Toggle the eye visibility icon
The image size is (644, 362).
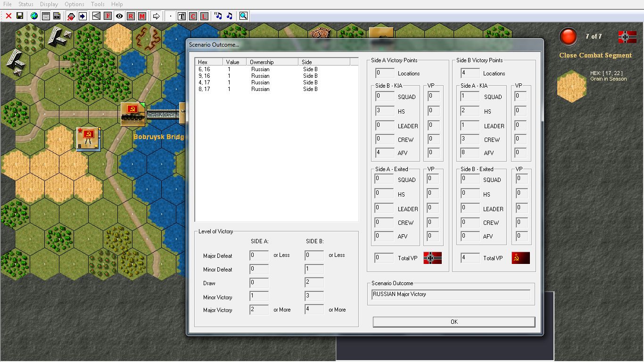coord(119,16)
